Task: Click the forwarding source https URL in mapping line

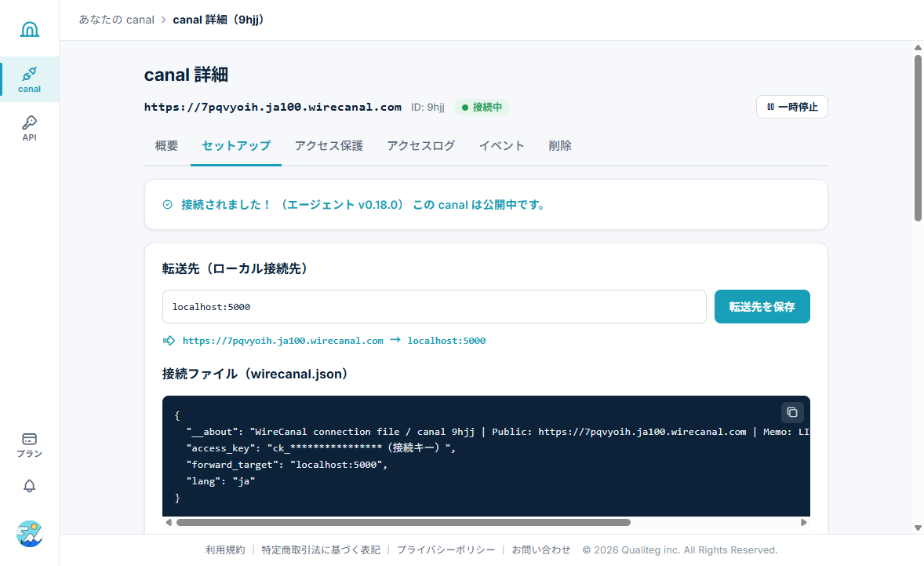Action: click(x=283, y=341)
